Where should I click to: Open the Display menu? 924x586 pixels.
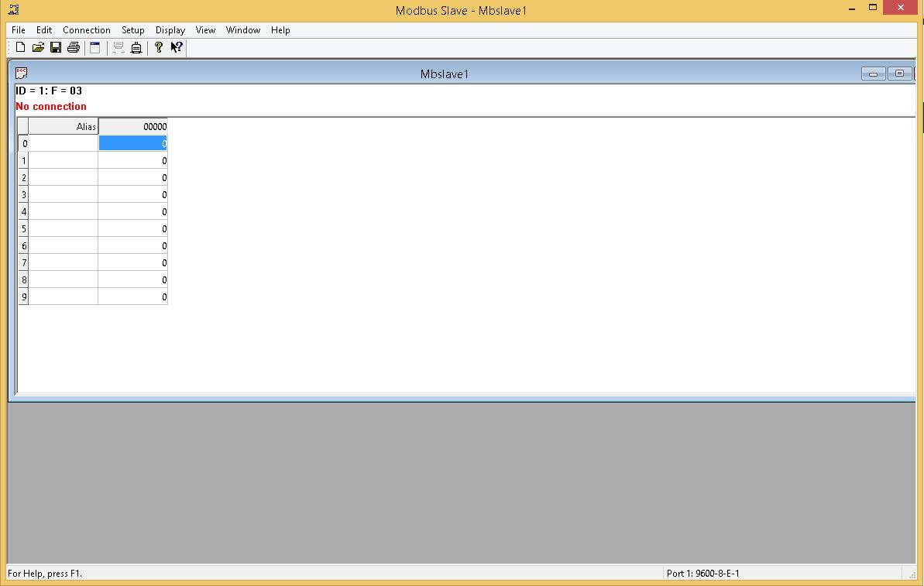[x=170, y=29]
